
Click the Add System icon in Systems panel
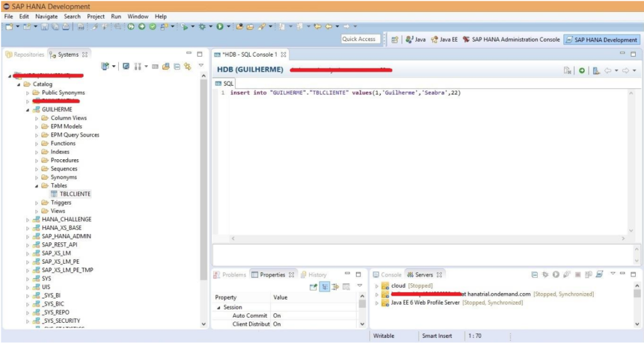click(x=106, y=66)
